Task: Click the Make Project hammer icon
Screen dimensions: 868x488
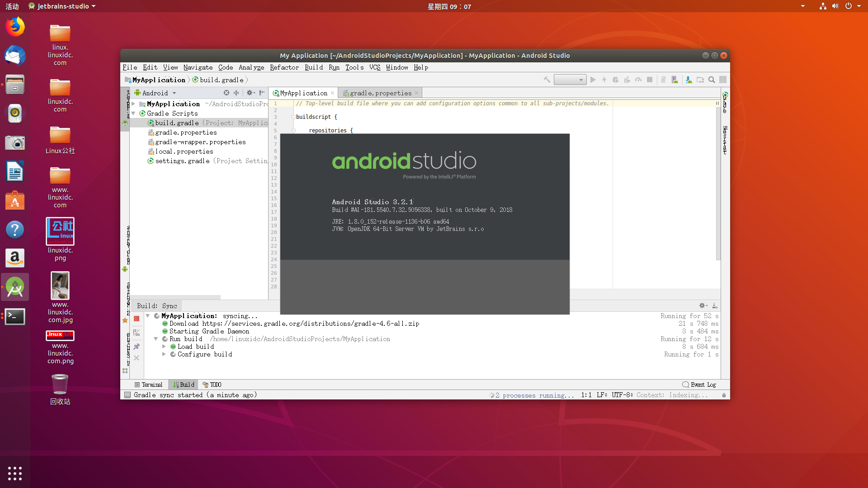Action: 547,80
